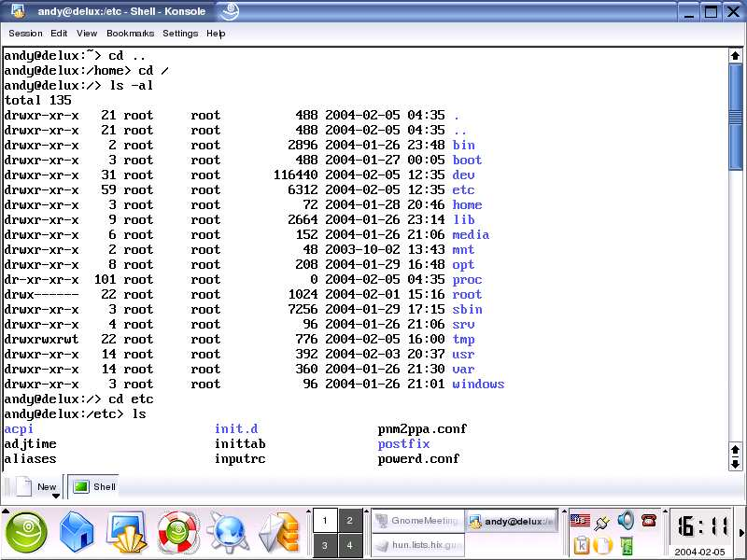Click the 'tmp' directory name
Screen dimensions: 747x560
pyautogui.click(x=463, y=340)
